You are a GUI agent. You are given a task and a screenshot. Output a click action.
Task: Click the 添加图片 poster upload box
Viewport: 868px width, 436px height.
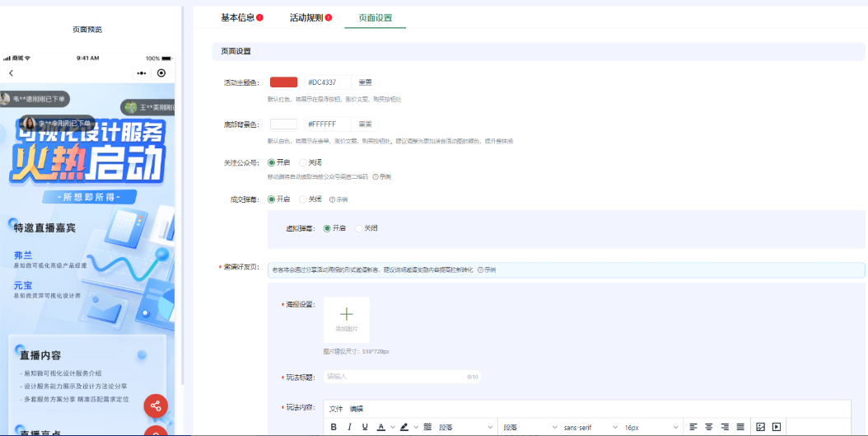(346, 319)
